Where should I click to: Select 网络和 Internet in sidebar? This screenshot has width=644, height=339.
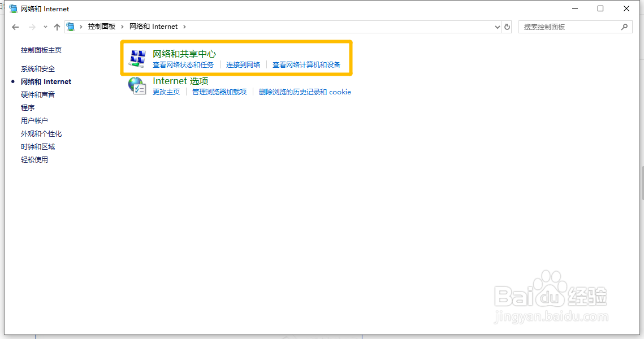(46, 82)
